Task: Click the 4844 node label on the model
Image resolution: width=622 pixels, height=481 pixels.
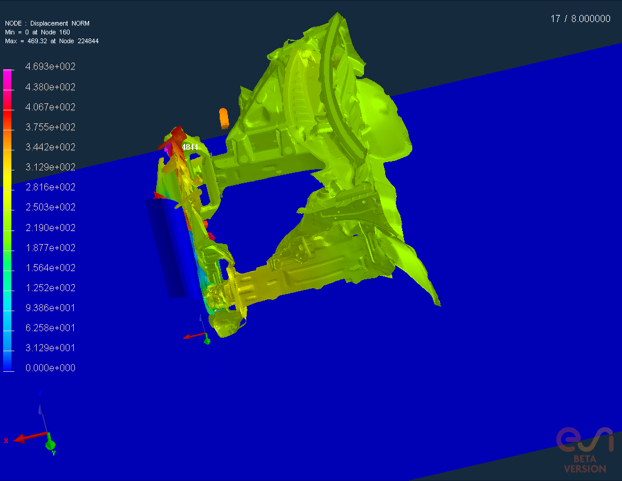Action: [189, 147]
